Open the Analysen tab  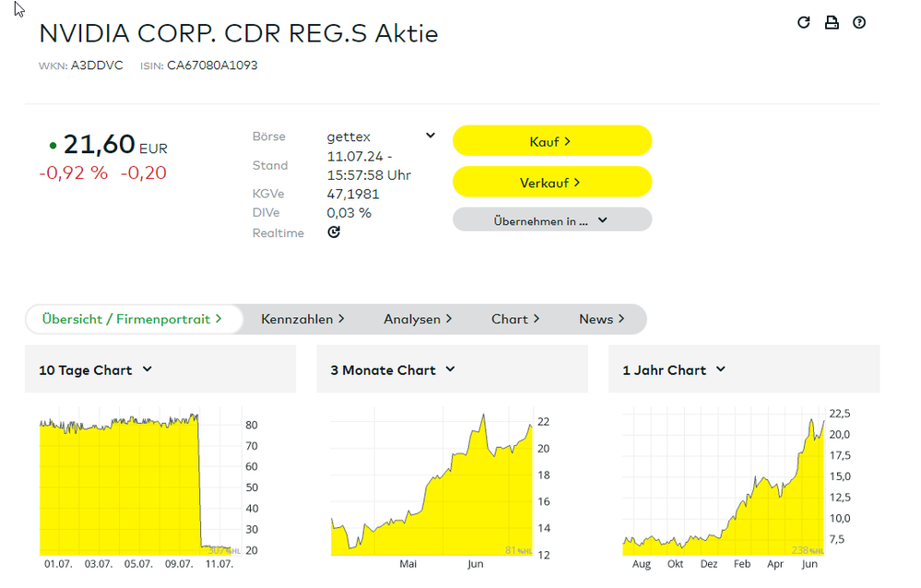coord(418,319)
